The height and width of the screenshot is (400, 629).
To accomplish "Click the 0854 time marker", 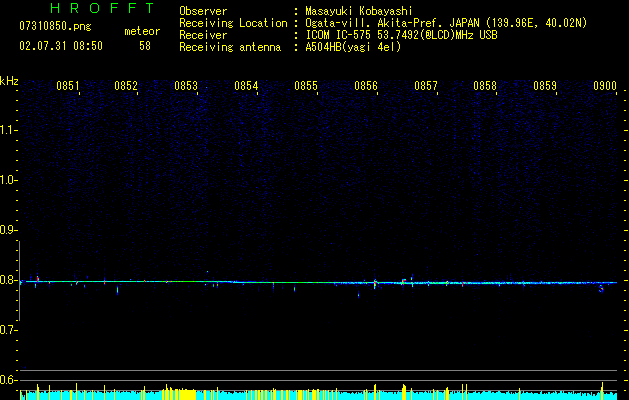I will (246, 86).
